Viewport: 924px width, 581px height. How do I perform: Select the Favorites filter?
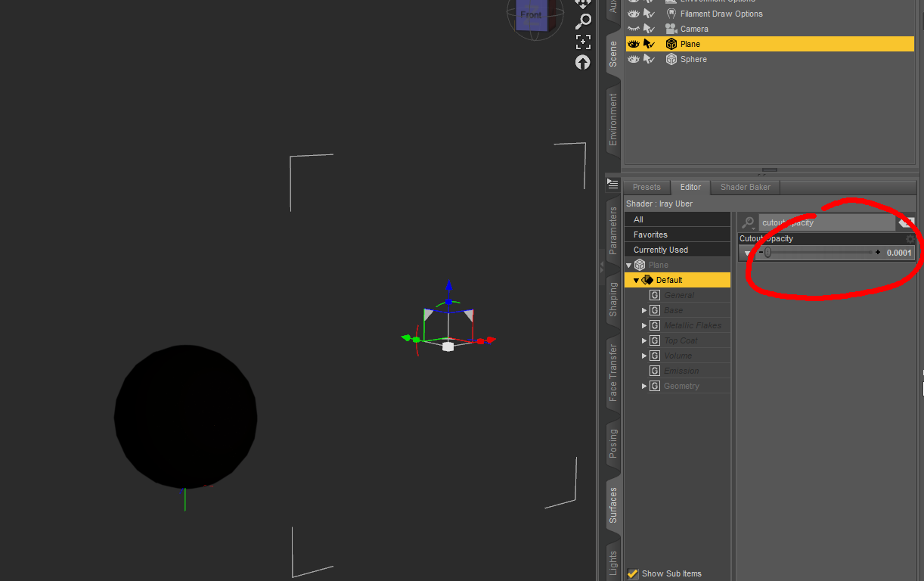click(677, 235)
